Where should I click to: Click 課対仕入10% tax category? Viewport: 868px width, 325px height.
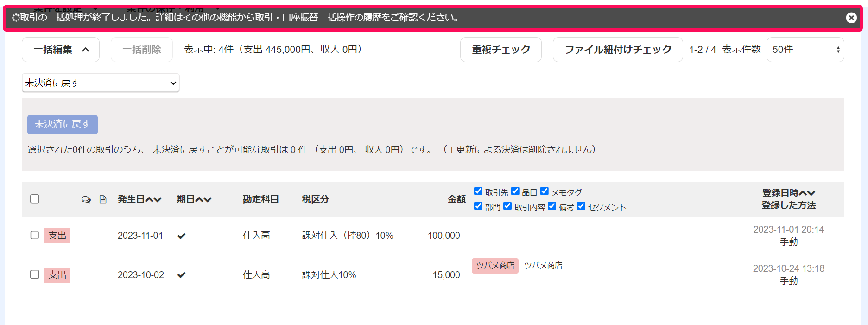tap(329, 275)
